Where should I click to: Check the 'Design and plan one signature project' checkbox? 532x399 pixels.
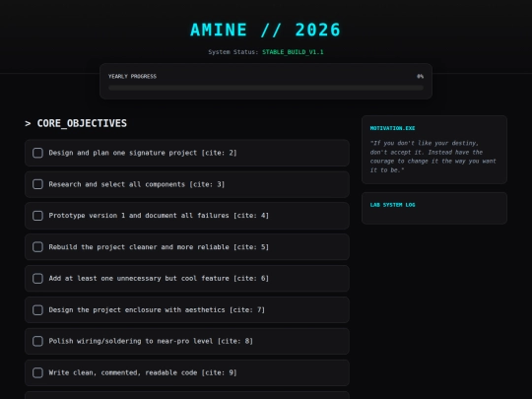(37, 153)
